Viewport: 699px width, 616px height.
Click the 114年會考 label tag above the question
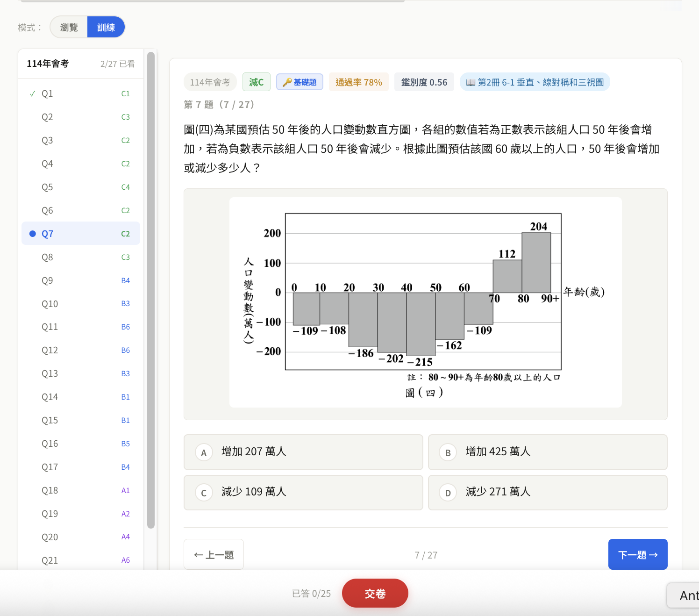[210, 82]
